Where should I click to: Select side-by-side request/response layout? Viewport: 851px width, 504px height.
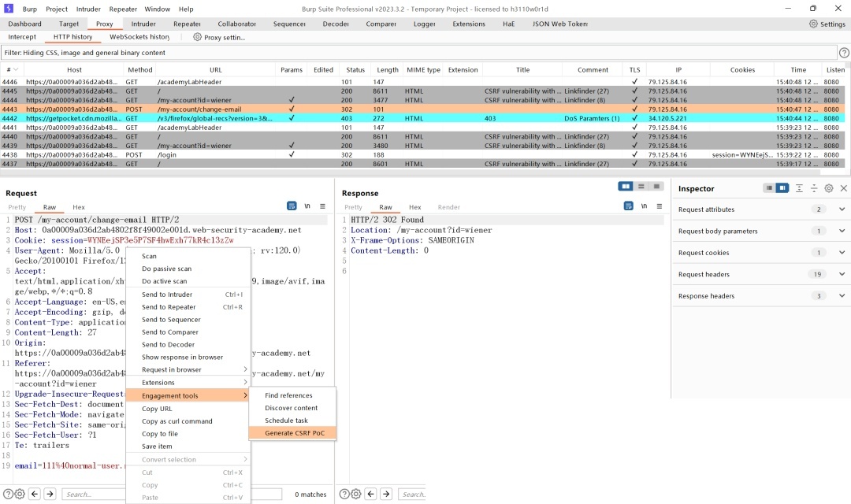(626, 186)
